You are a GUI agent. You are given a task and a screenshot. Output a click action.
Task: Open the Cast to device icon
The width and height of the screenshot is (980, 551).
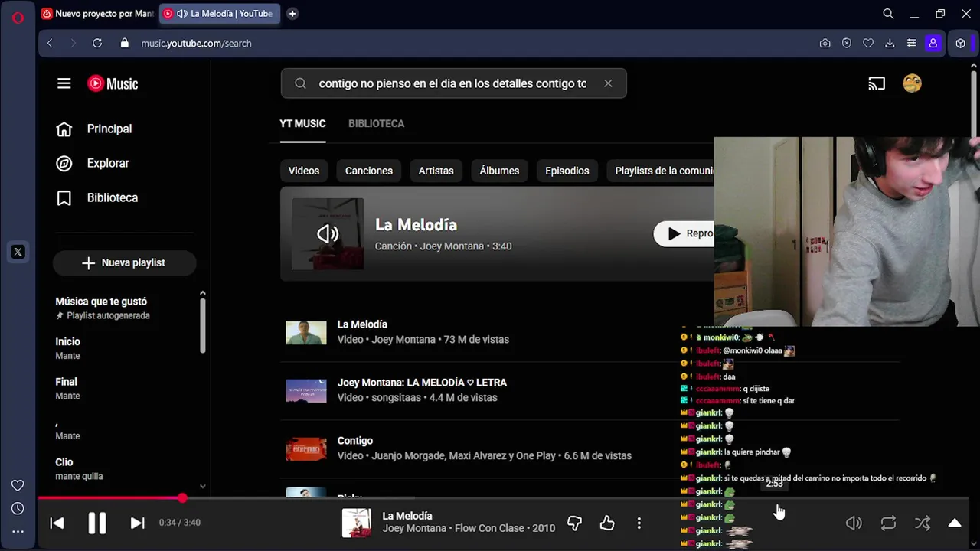(x=877, y=83)
